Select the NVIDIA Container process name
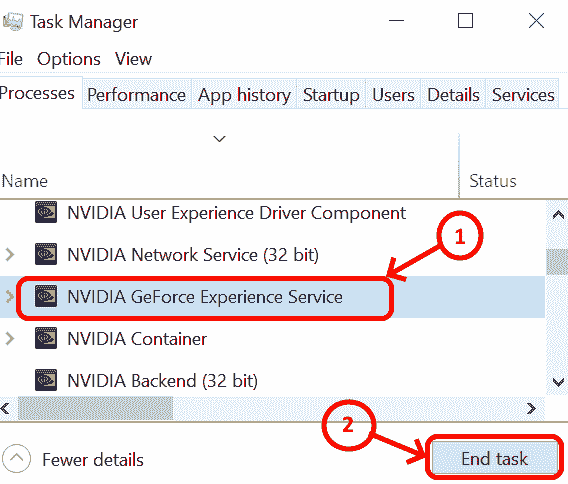This screenshot has width=568, height=484. click(137, 339)
